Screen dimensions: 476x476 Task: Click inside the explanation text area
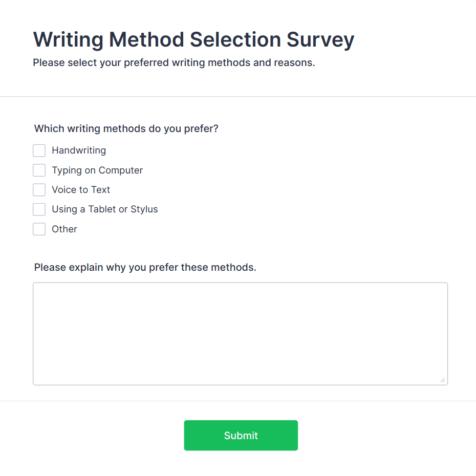(x=241, y=333)
